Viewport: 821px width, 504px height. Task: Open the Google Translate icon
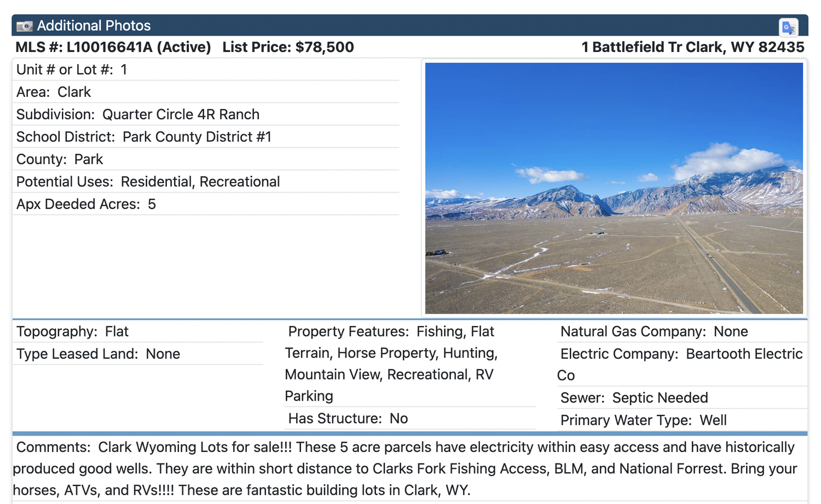(788, 27)
